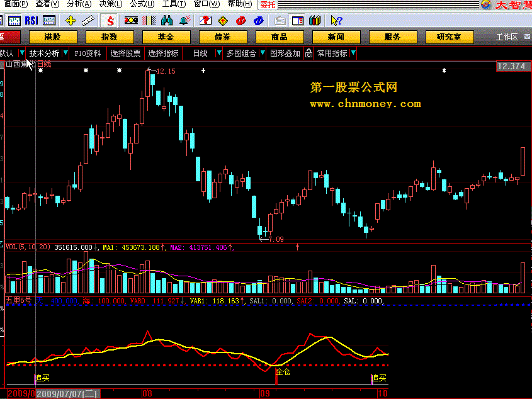Click the 服务 button
This screenshot has height=399, width=532.
coord(393,37)
